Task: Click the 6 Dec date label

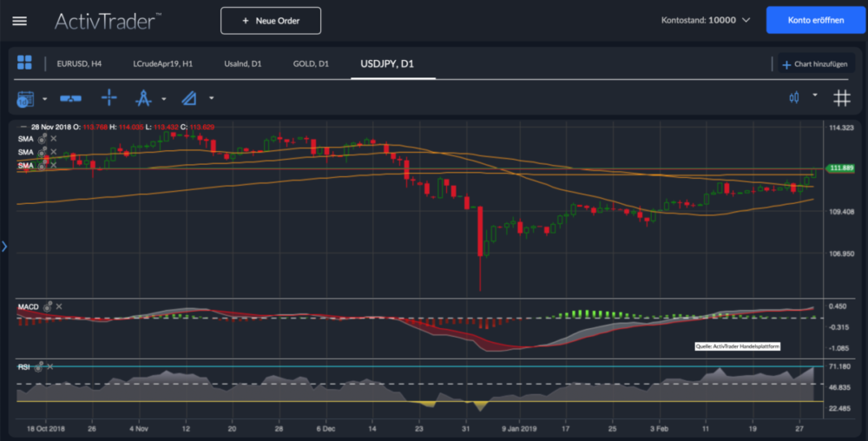Action: pyautogui.click(x=325, y=428)
